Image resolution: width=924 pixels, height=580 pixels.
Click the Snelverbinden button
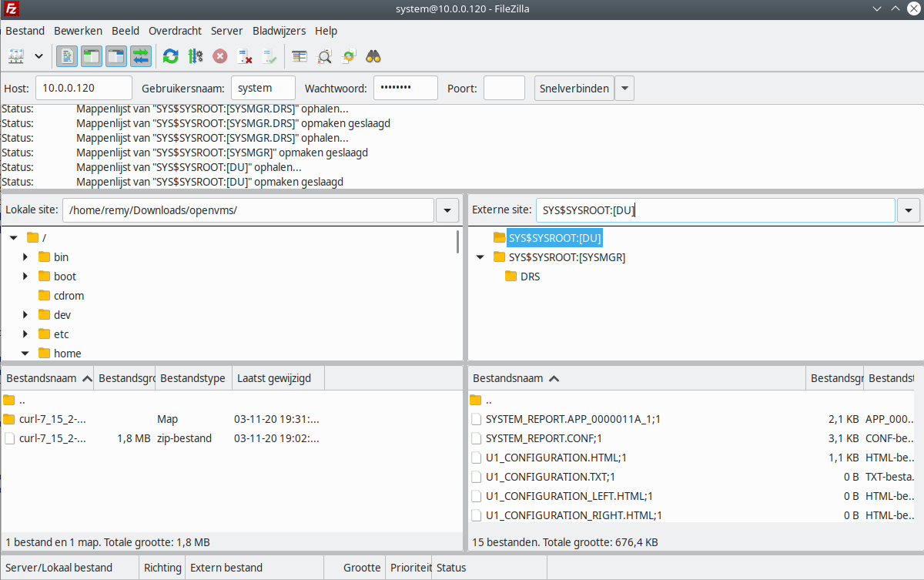pyautogui.click(x=574, y=88)
